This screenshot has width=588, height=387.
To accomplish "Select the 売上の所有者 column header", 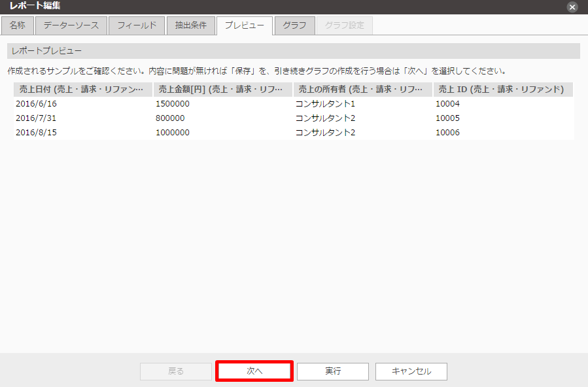I will tap(363, 90).
